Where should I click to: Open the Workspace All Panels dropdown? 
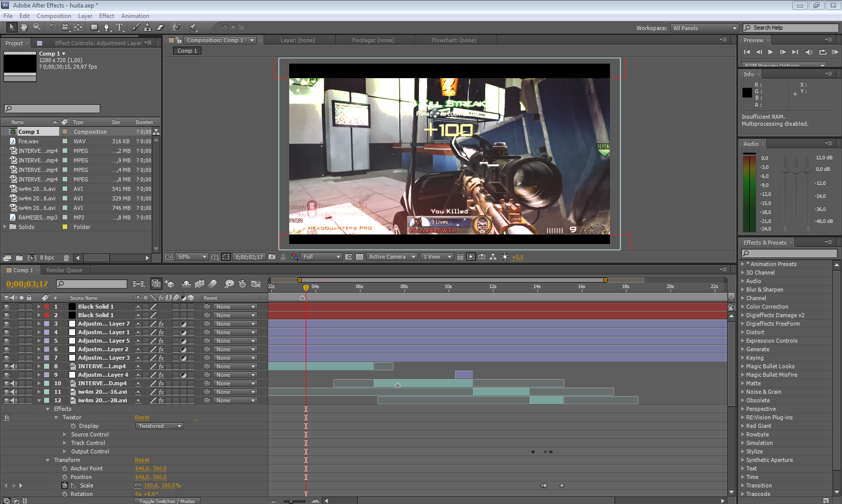(705, 28)
